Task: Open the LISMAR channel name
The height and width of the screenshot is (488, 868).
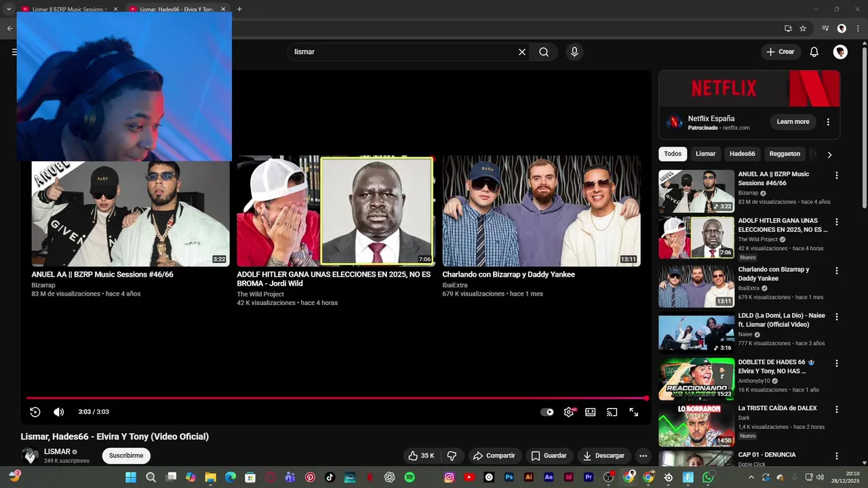Action: [58, 451]
